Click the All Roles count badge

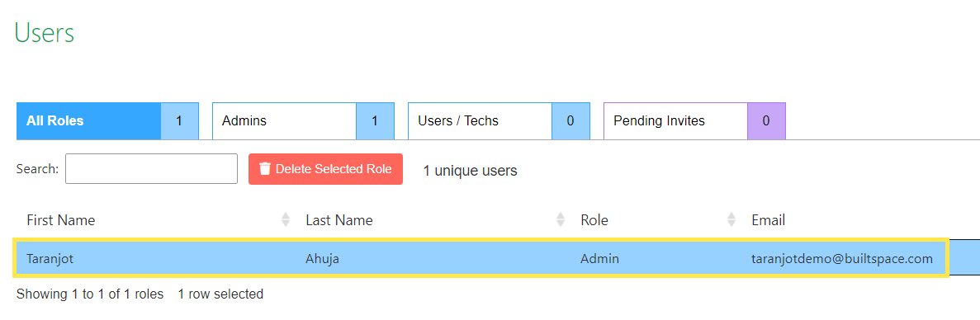(x=179, y=121)
